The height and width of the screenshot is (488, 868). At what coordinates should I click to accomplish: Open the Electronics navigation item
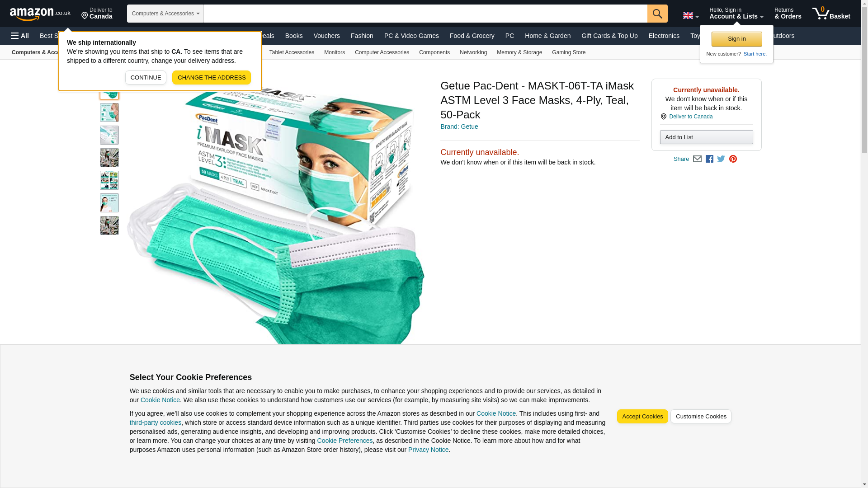coord(664,36)
